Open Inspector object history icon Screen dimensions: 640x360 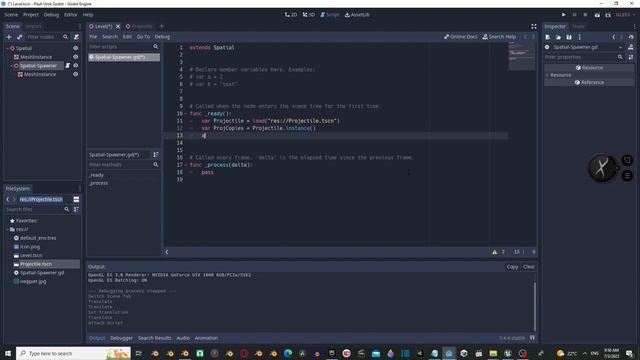[631, 37]
